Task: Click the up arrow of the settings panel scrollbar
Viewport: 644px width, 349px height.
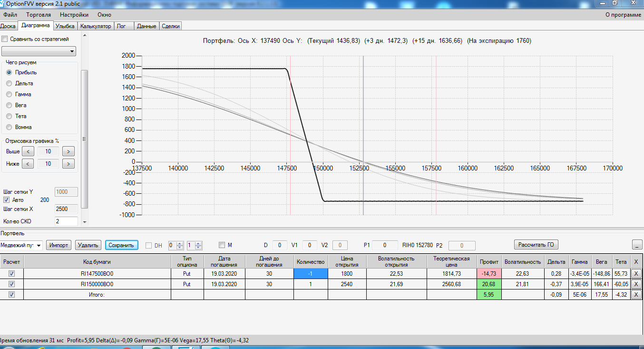Action: coord(85,35)
